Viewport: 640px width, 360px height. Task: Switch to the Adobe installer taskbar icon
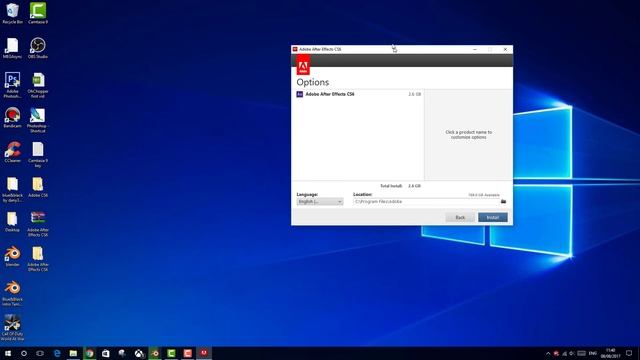(204, 353)
